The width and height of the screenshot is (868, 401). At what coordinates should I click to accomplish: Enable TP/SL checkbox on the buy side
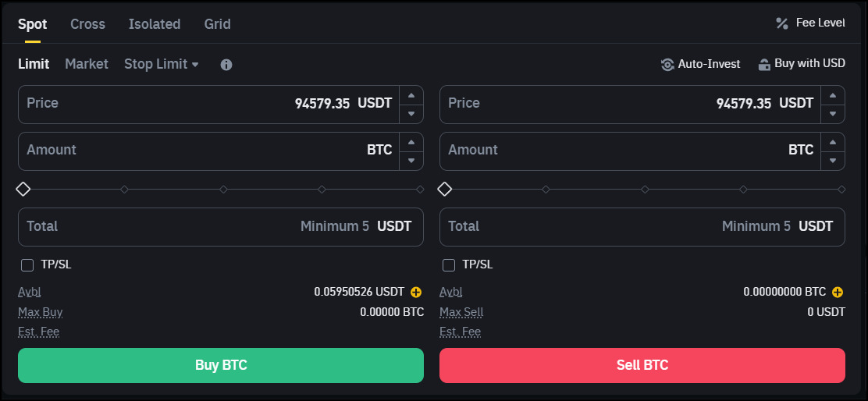pyautogui.click(x=27, y=265)
